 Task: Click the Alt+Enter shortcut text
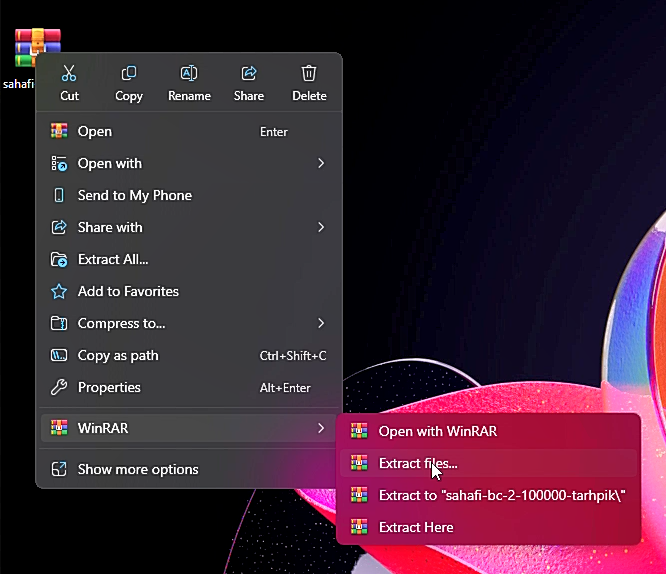pos(285,388)
